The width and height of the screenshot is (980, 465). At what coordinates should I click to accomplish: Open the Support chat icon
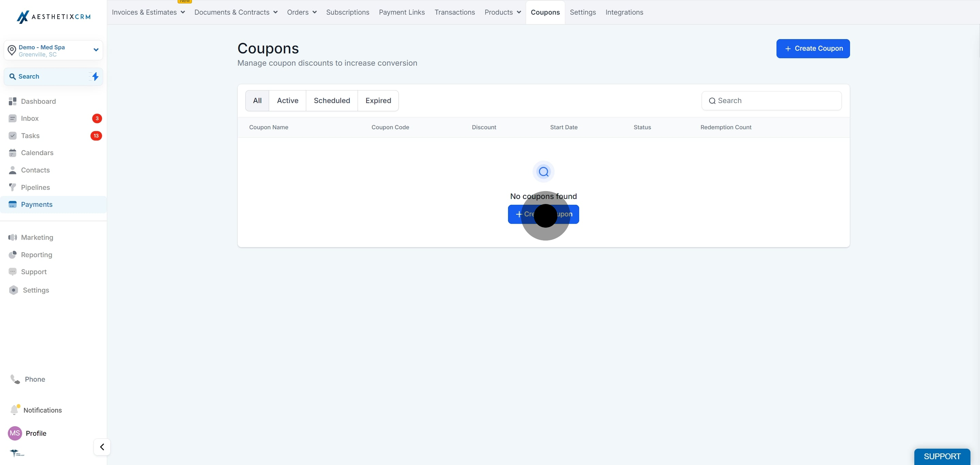coord(13,272)
